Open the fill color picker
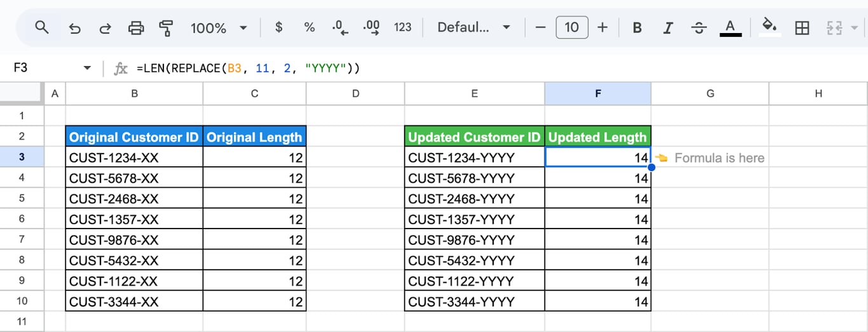868x332 pixels. 770,27
